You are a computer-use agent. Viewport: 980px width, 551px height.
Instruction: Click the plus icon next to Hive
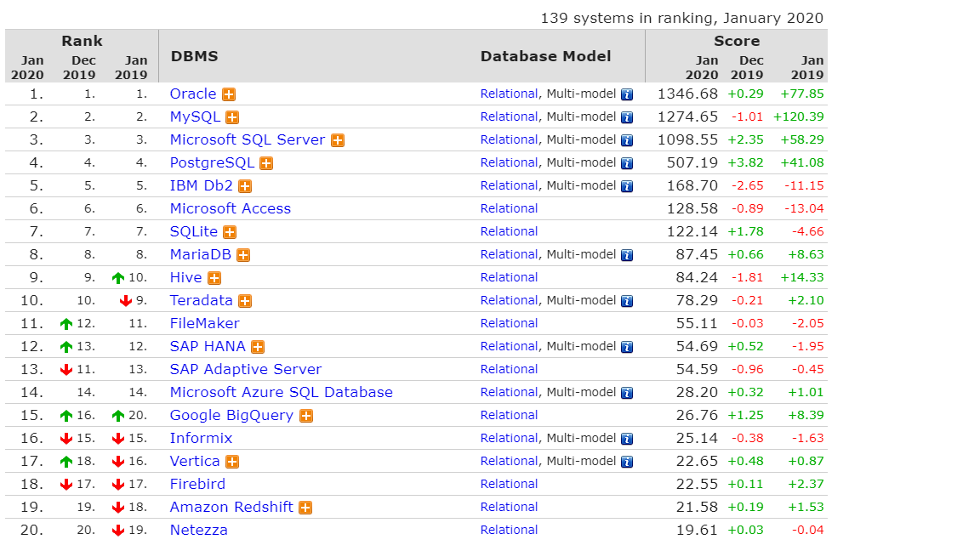[214, 278]
